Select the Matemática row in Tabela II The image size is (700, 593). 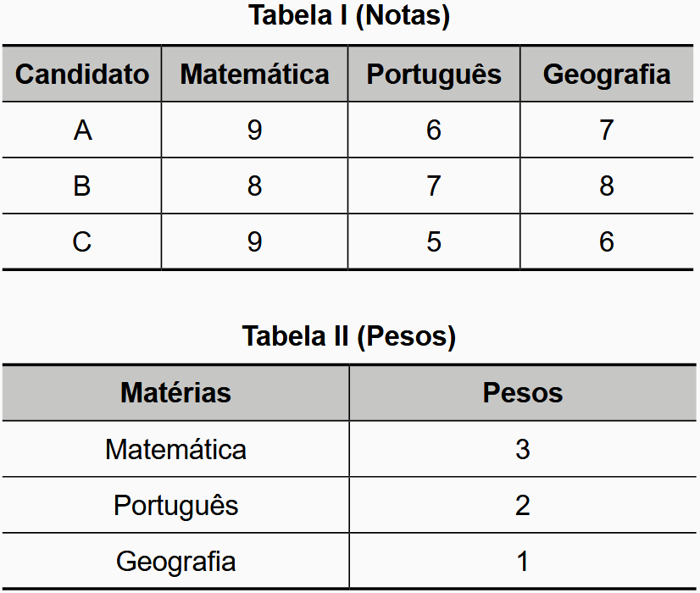[175, 449]
